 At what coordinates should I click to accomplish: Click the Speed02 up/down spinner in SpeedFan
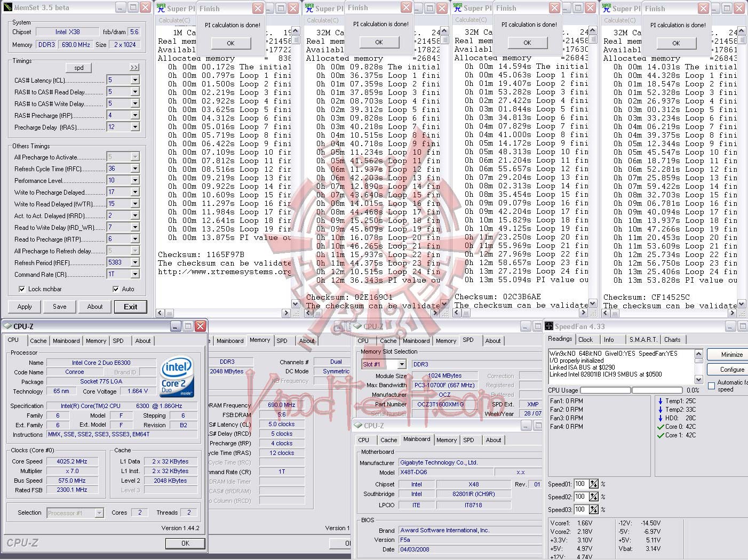click(593, 497)
